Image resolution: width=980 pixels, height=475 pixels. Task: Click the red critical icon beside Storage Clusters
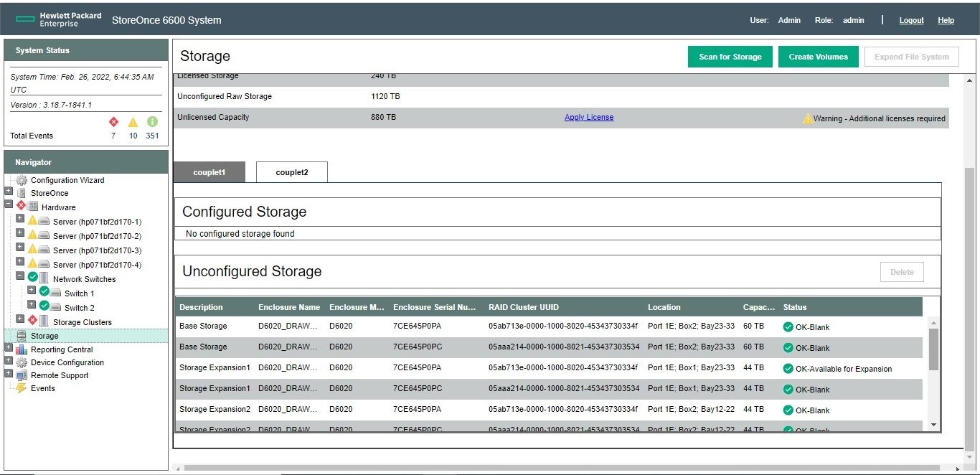[x=32, y=321]
